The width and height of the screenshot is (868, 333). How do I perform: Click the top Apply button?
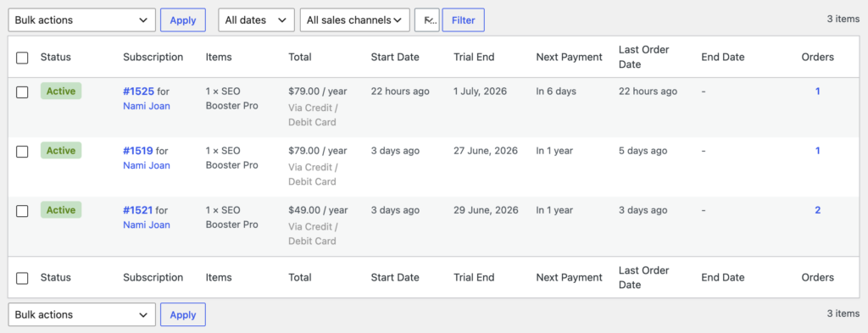click(183, 20)
